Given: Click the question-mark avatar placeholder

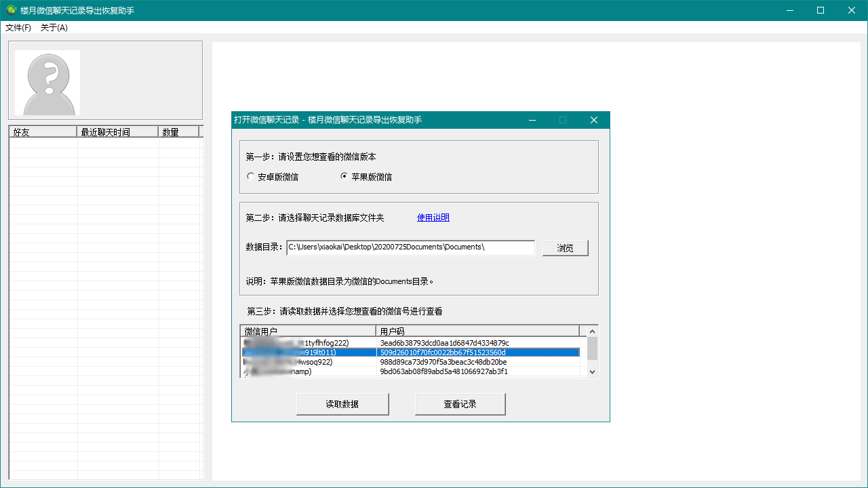Looking at the screenshot, I should [x=46, y=81].
